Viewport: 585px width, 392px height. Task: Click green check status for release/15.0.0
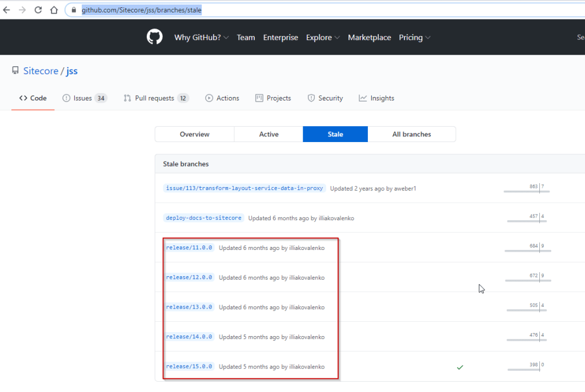coord(460,367)
